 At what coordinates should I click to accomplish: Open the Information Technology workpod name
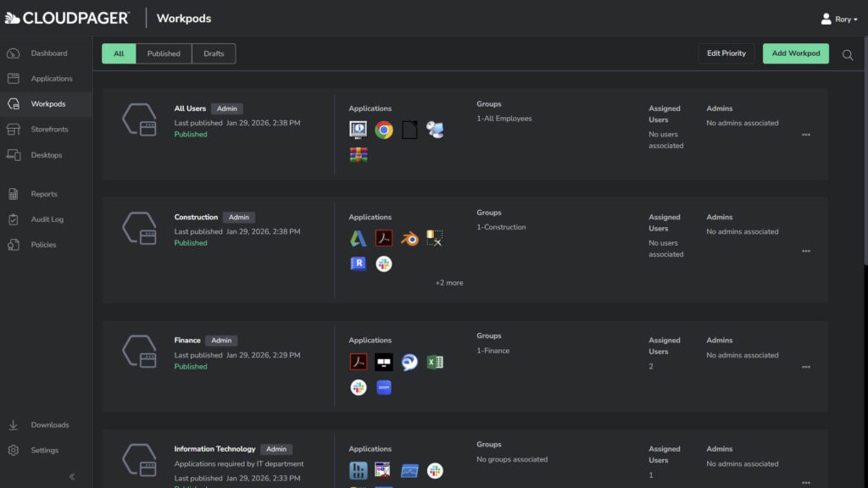coord(214,449)
